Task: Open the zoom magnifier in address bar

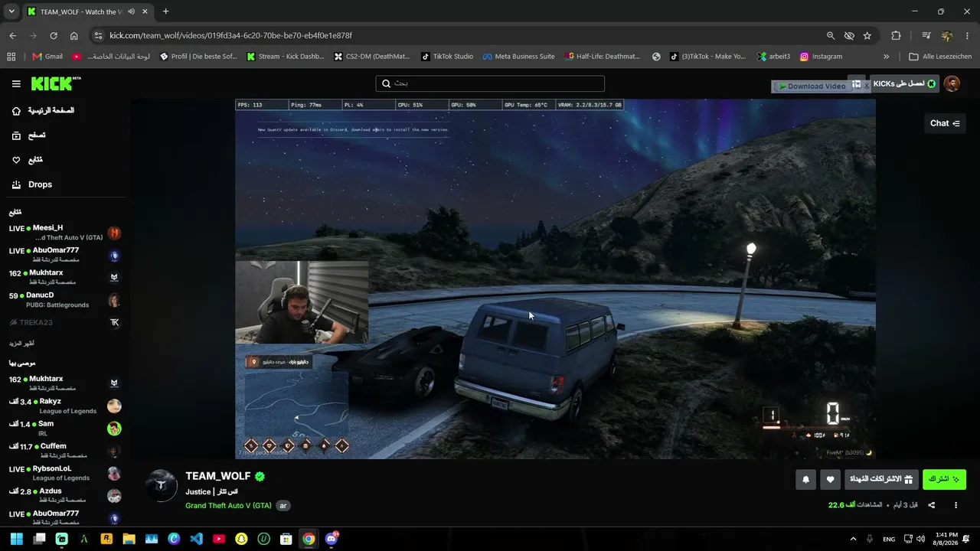Action: [831, 35]
